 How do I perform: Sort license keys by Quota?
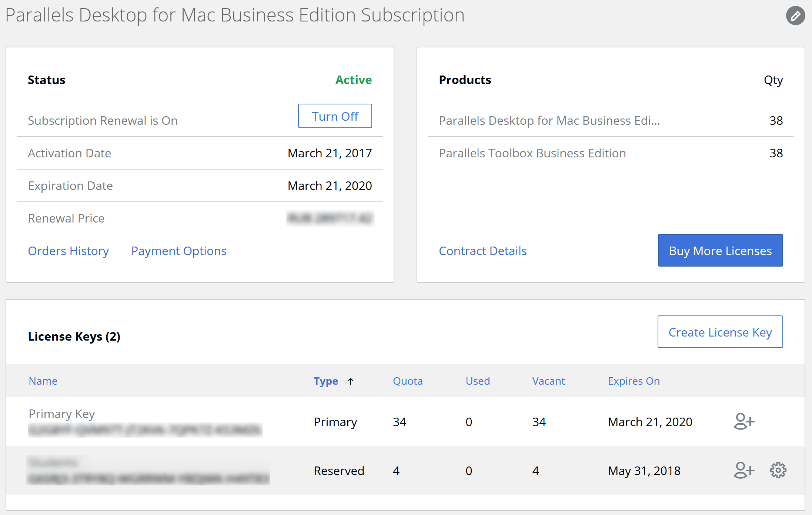pyautogui.click(x=407, y=381)
